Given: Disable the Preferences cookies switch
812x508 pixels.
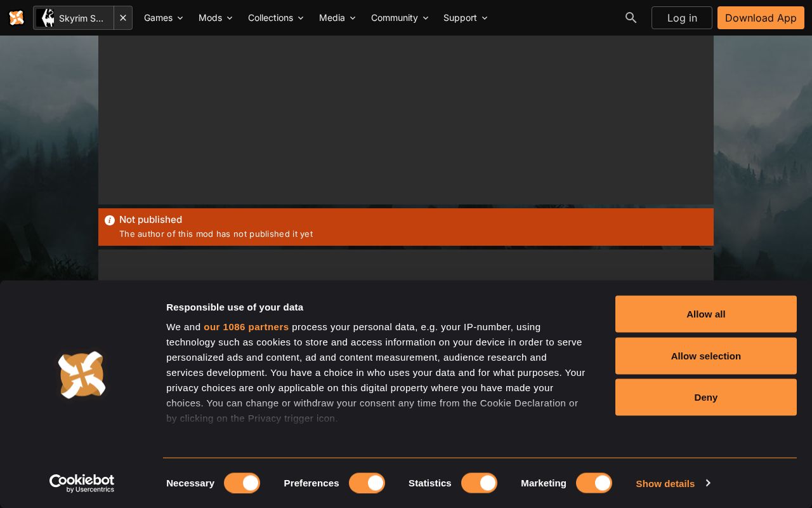Looking at the screenshot, I should coord(367,483).
